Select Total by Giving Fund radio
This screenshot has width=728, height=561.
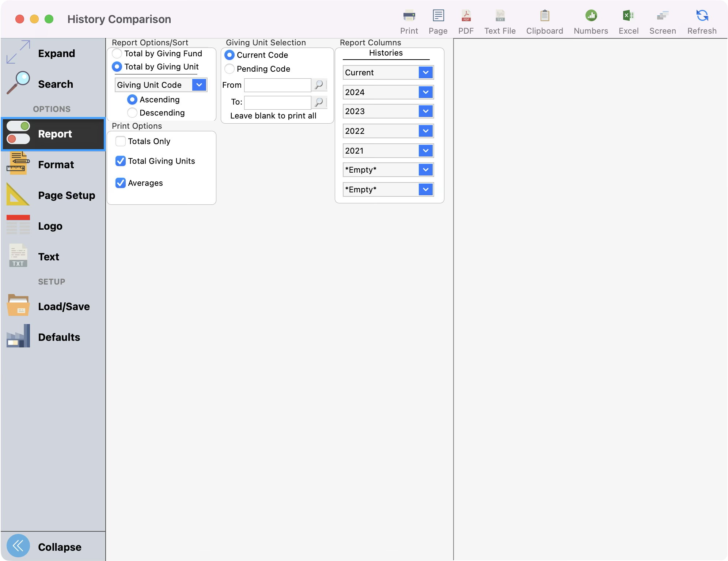click(x=117, y=53)
